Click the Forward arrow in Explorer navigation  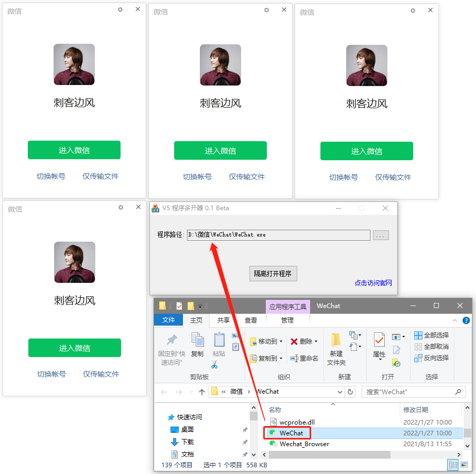pos(179,392)
